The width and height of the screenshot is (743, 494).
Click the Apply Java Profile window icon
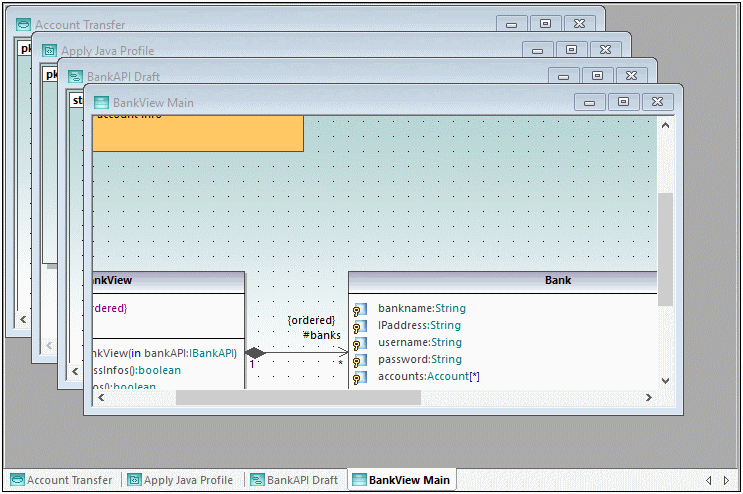click(x=49, y=50)
